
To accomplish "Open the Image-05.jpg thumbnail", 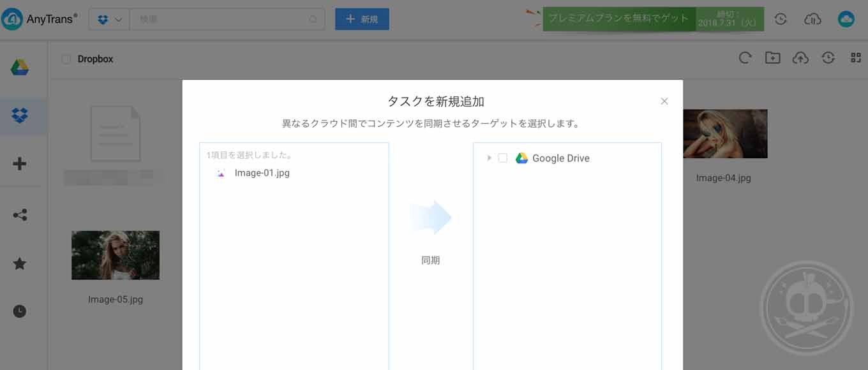I will tap(116, 255).
